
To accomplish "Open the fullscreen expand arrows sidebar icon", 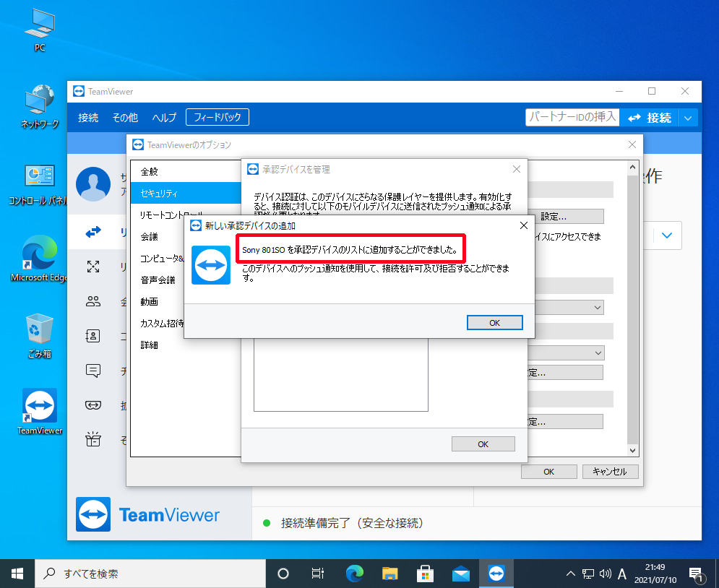I will [93, 267].
